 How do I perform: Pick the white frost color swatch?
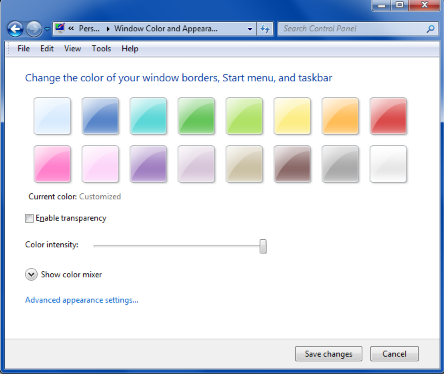[x=388, y=164]
